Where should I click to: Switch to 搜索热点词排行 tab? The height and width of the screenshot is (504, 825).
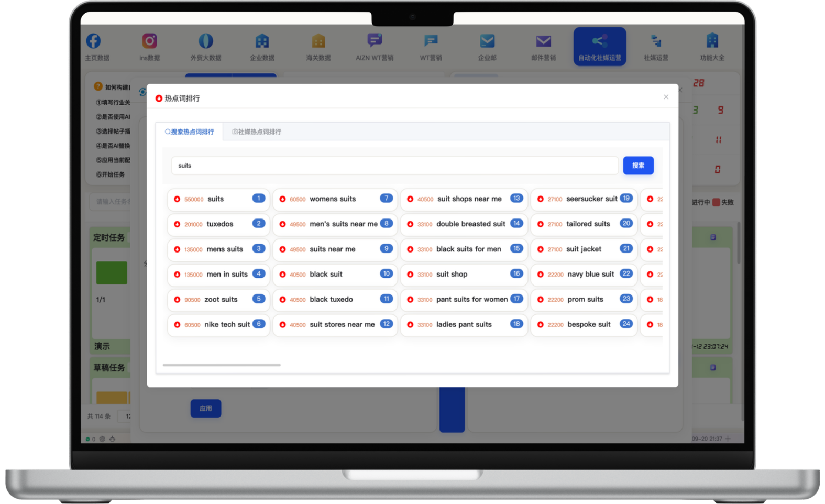[190, 132]
